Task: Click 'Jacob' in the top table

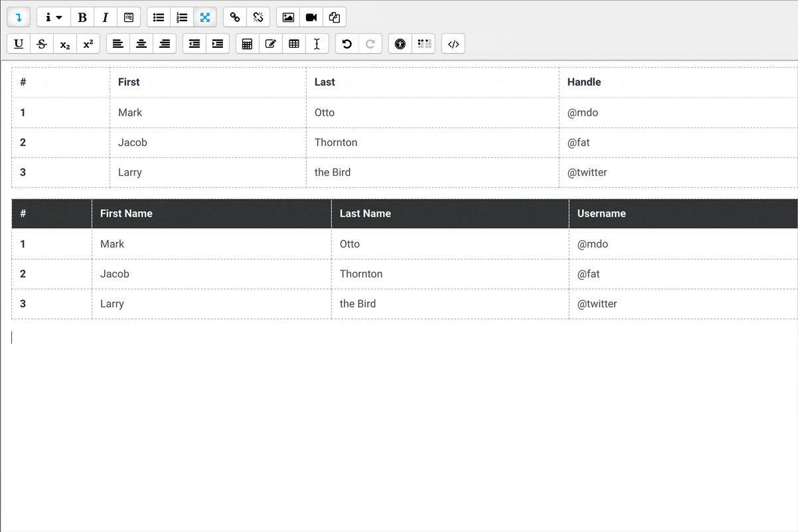Action: tap(133, 143)
